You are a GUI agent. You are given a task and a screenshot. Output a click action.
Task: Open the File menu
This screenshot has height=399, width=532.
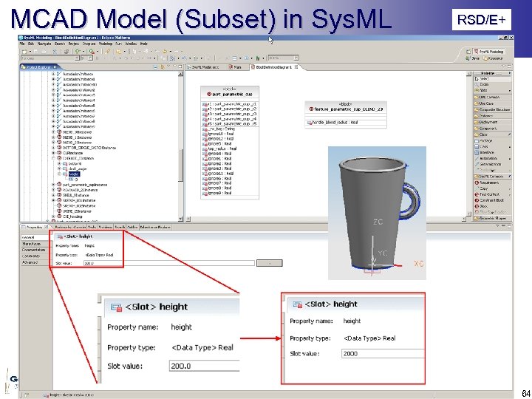(22, 44)
